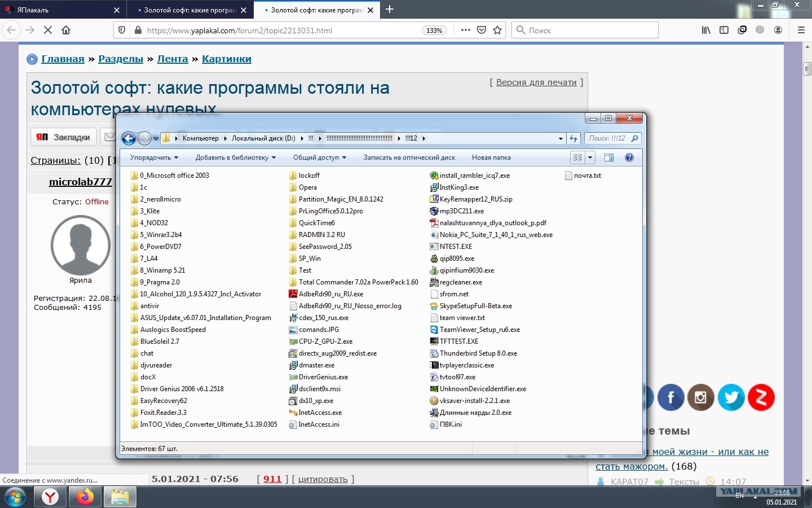Select 0_Microsoft office 2003 folder
Image resolution: width=812 pixels, height=508 pixels.
click(170, 176)
